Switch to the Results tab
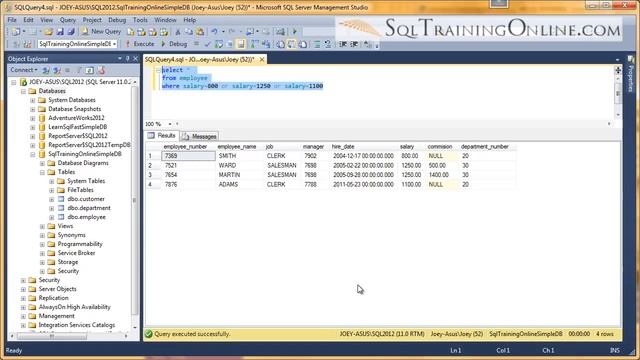The width and height of the screenshot is (640, 360). [162, 136]
